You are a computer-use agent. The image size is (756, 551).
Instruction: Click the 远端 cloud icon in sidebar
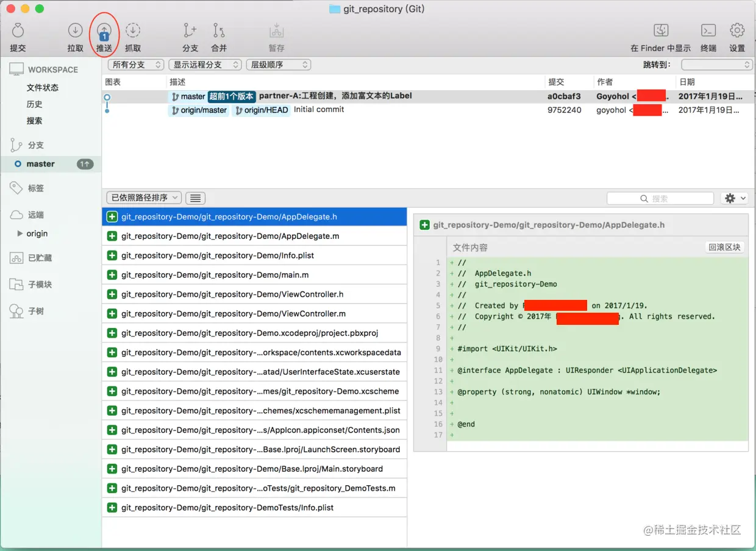click(16, 215)
